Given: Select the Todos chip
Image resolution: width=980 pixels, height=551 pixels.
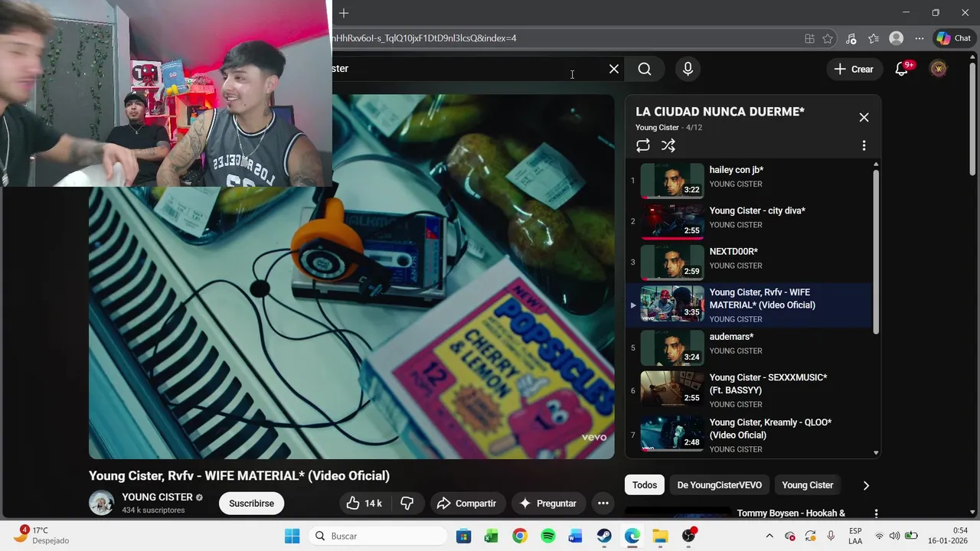Looking at the screenshot, I should pyautogui.click(x=645, y=485).
